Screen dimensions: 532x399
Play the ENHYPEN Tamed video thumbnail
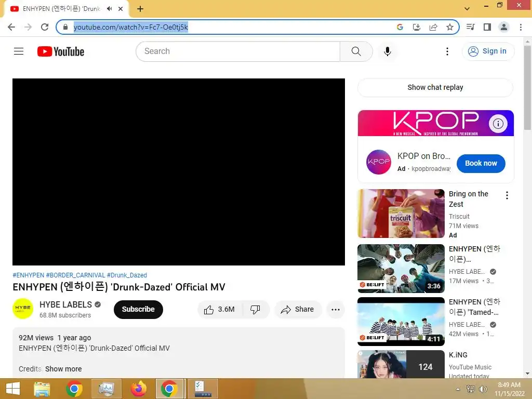pos(401,321)
